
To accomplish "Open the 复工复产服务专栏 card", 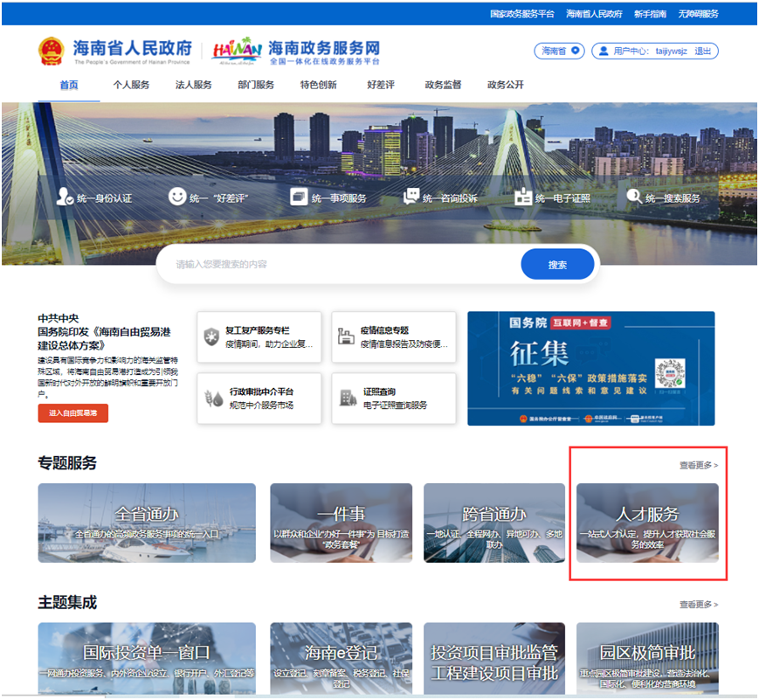I will tap(259, 336).
